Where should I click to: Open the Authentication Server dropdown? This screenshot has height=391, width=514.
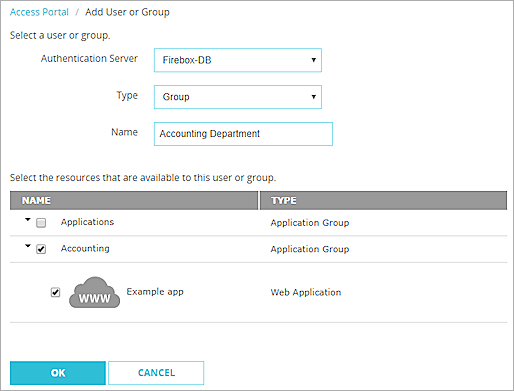coord(238,60)
